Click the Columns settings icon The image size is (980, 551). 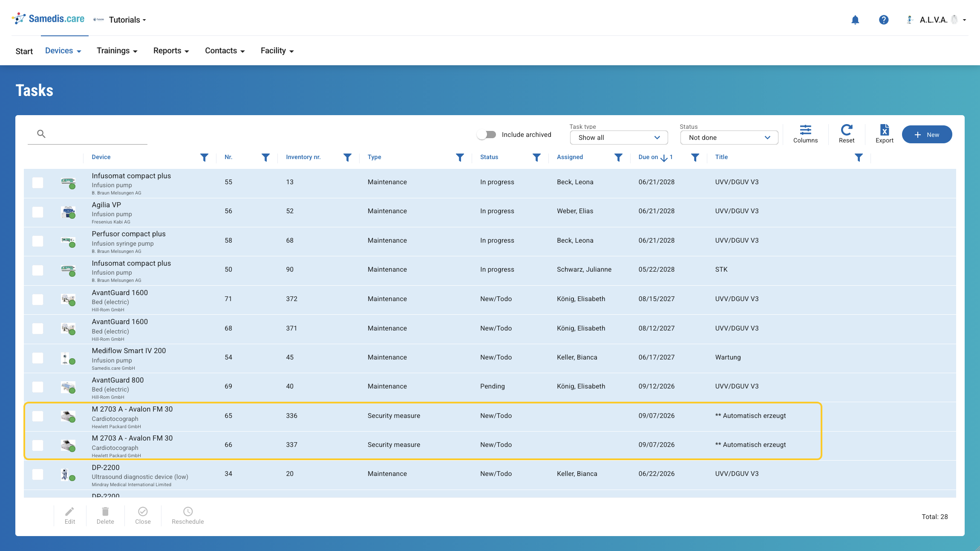pyautogui.click(x=805, y=134)
